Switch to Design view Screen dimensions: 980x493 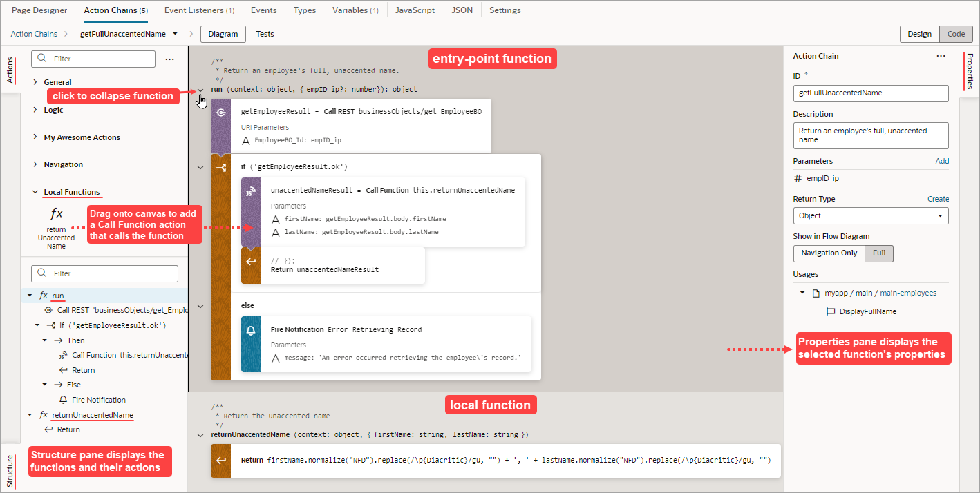919,32
